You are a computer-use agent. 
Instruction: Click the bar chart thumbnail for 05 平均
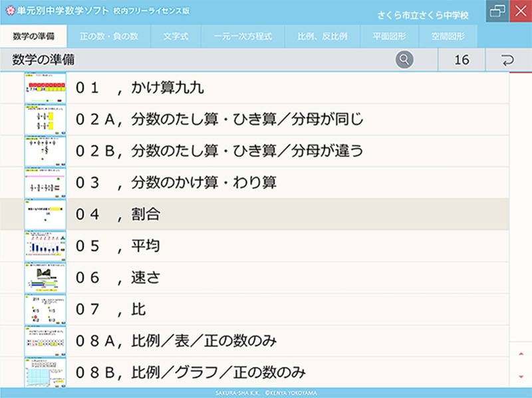[43, 246]
